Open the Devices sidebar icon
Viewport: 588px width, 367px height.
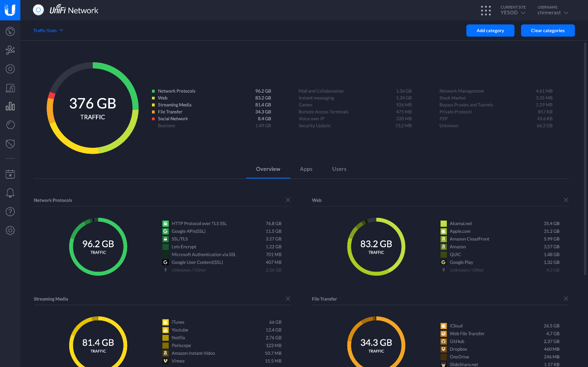tap(10, 69)
